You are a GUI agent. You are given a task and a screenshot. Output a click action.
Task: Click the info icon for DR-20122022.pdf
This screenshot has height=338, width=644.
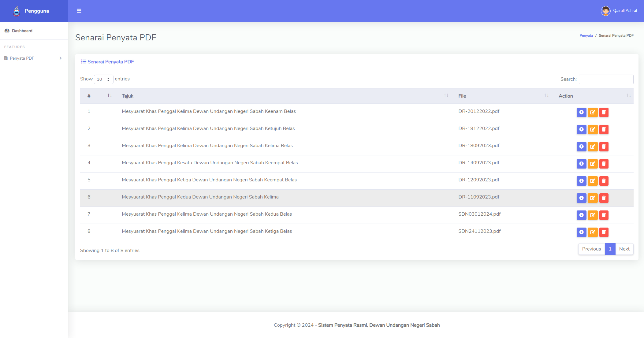(581, 112)
